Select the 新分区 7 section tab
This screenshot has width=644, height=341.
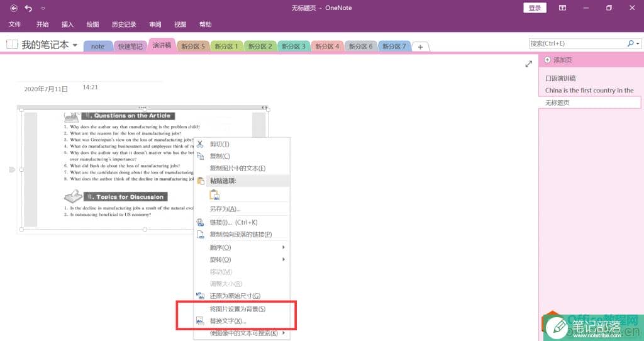pos(394,47)
